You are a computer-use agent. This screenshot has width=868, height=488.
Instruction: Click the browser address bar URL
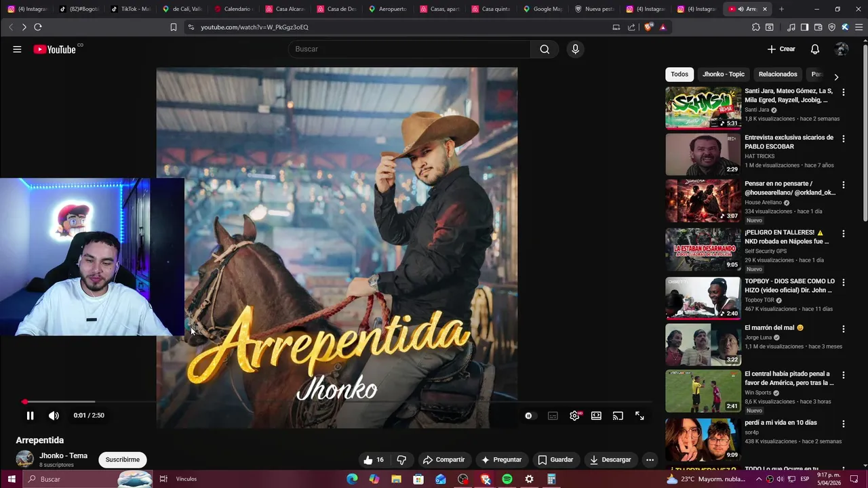tap(254, 27)
